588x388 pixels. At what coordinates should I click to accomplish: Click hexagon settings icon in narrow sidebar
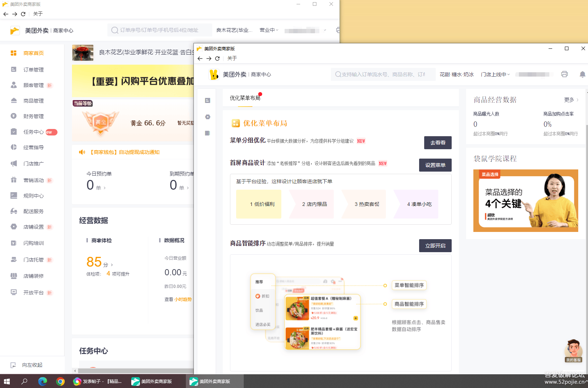pyautogui.click(x=208, y=117)
